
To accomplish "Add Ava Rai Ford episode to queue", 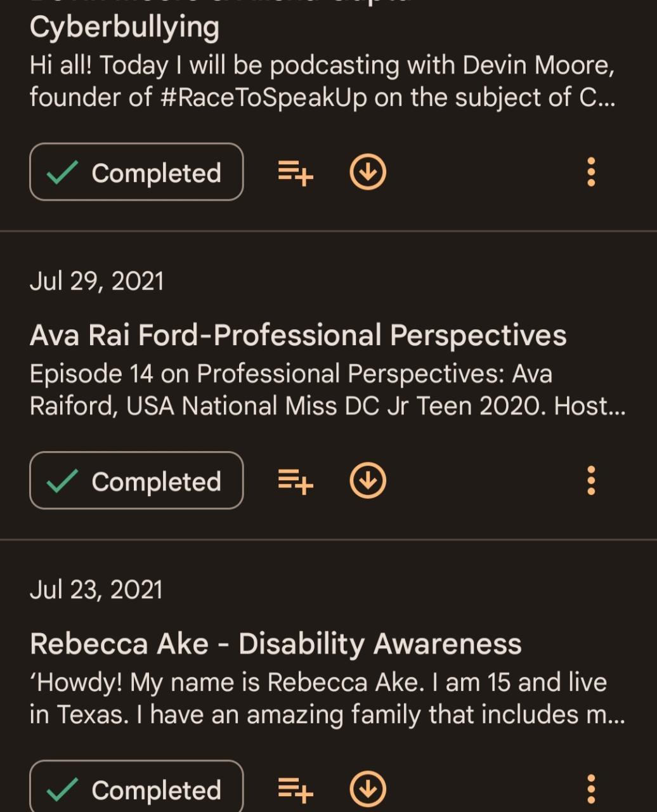I will pyautogui.click(x=296, y=481).
